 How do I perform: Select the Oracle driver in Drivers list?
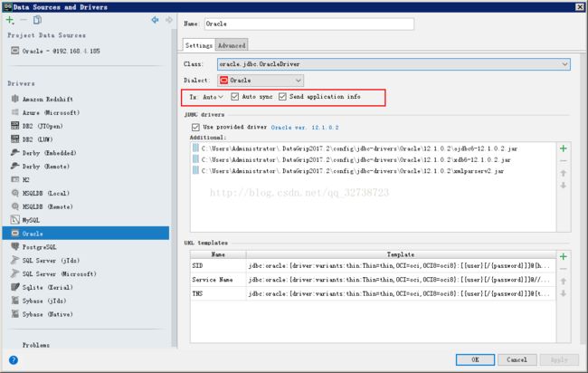pos(86,234)
